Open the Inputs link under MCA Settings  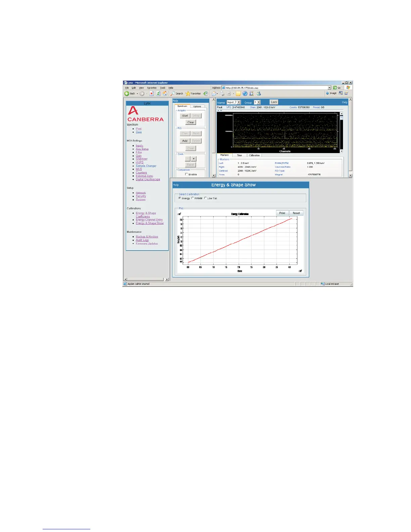pyautogui.click(x=139, y=146)
